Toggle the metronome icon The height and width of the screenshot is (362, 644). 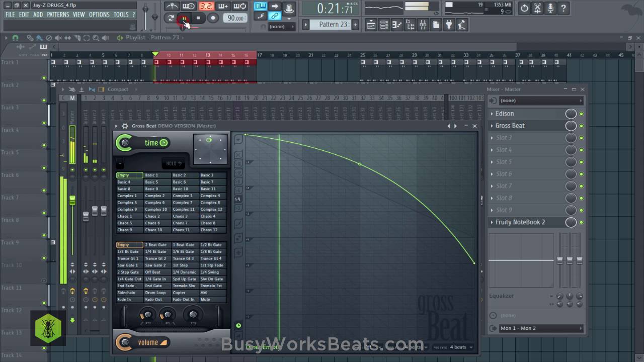[x=172, y=7]
